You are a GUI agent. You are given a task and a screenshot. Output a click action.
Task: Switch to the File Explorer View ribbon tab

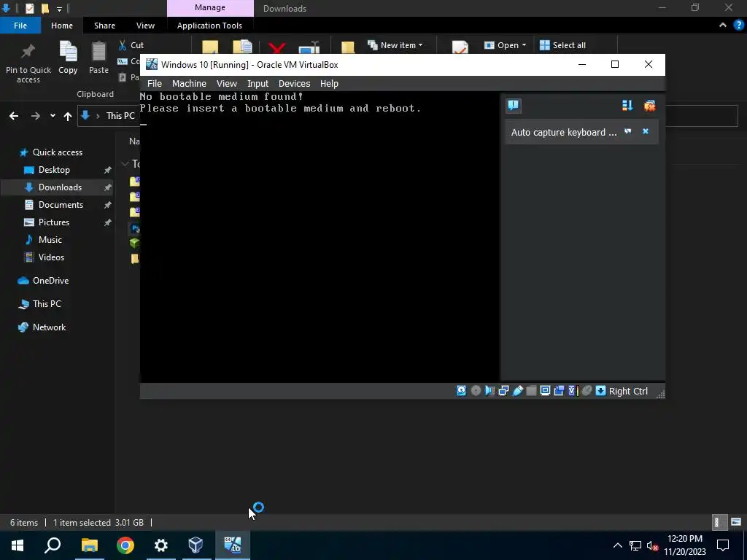[145, 26]
